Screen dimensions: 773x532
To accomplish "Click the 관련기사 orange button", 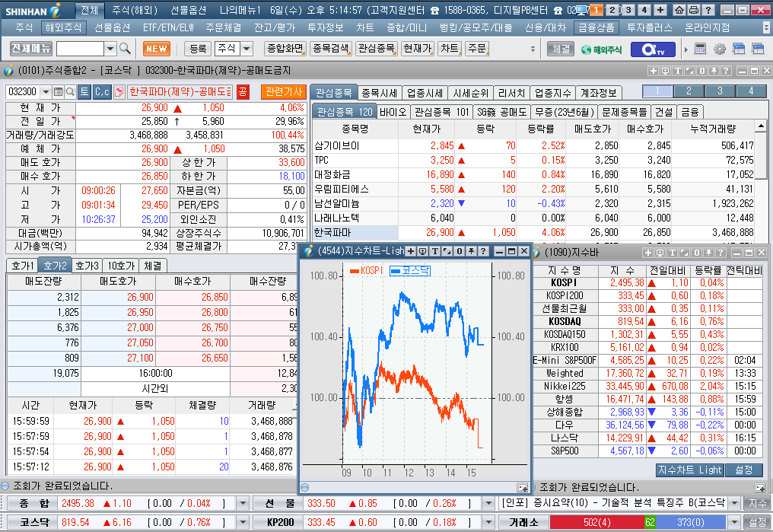I will [x=284, y=91].
